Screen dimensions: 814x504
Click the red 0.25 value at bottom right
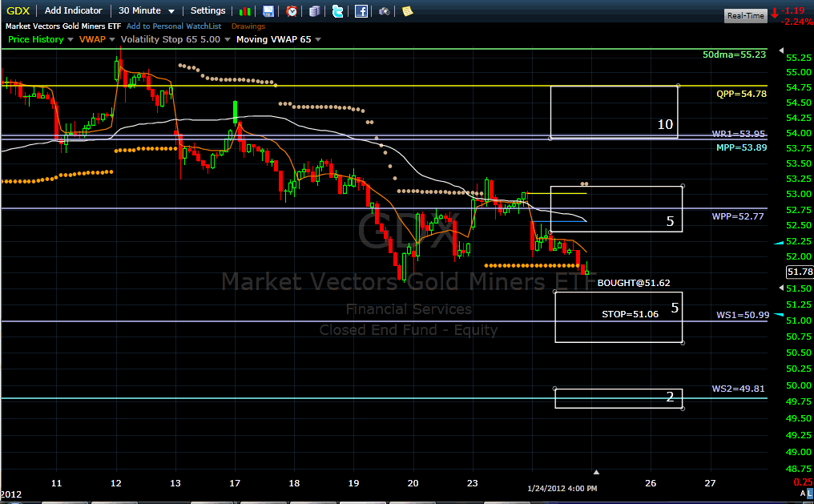click(804, 482)
